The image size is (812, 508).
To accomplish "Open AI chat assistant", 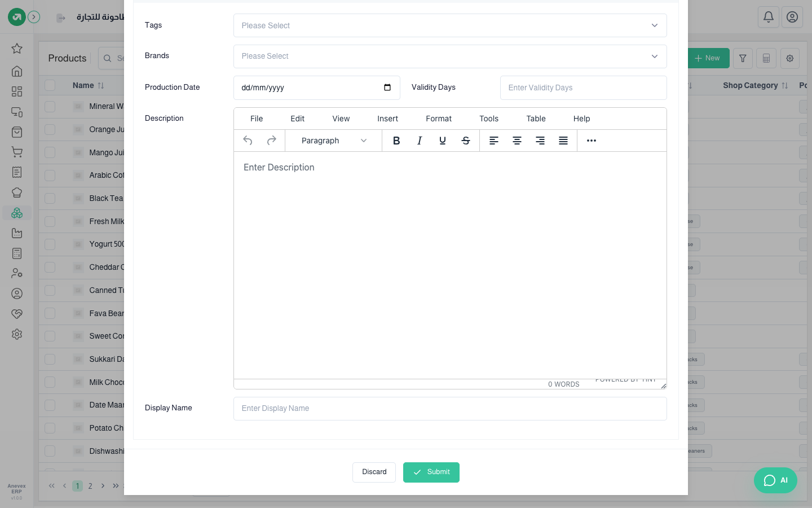I will (775, 480).
